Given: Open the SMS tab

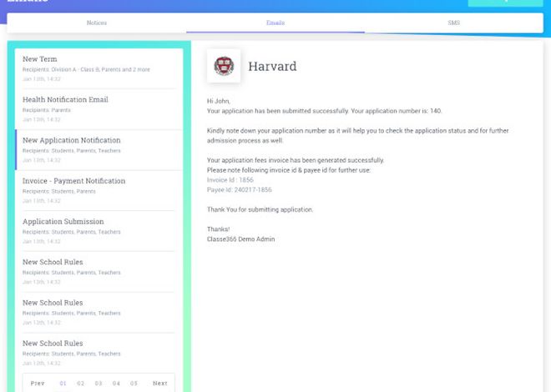Looking at the screenshot, I should tap(453, 23).
